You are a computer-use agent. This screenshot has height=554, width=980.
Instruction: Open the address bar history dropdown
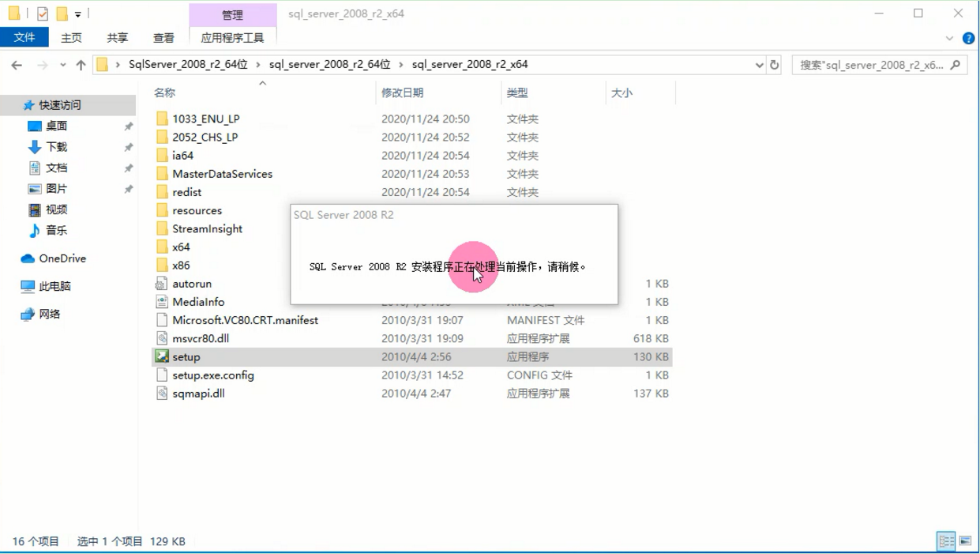tap(759, 65)
